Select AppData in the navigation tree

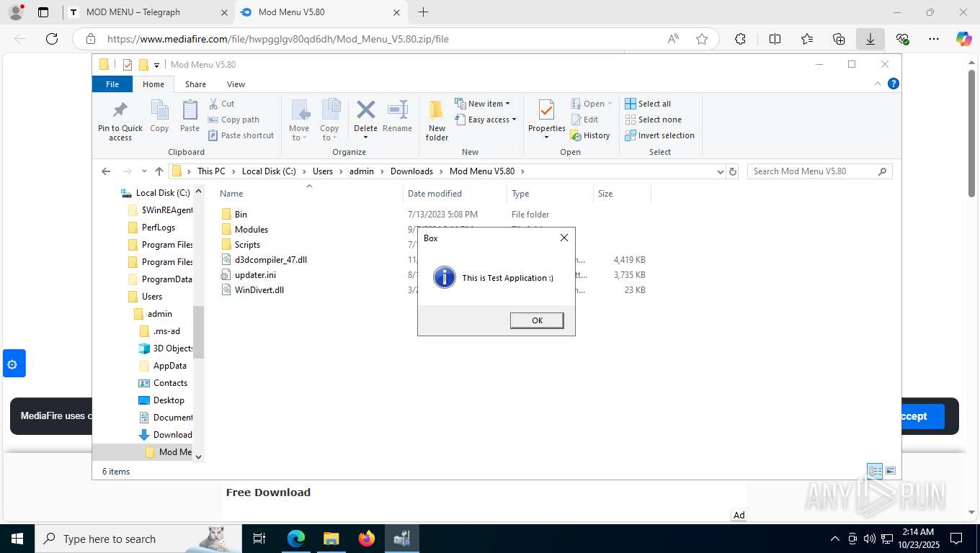click(x=169, y=366)
